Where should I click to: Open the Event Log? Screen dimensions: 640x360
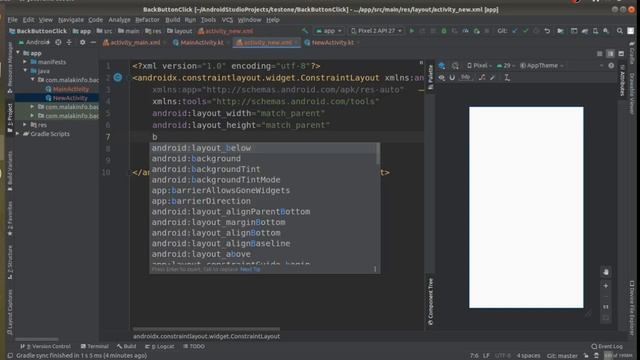pos(607,347)
